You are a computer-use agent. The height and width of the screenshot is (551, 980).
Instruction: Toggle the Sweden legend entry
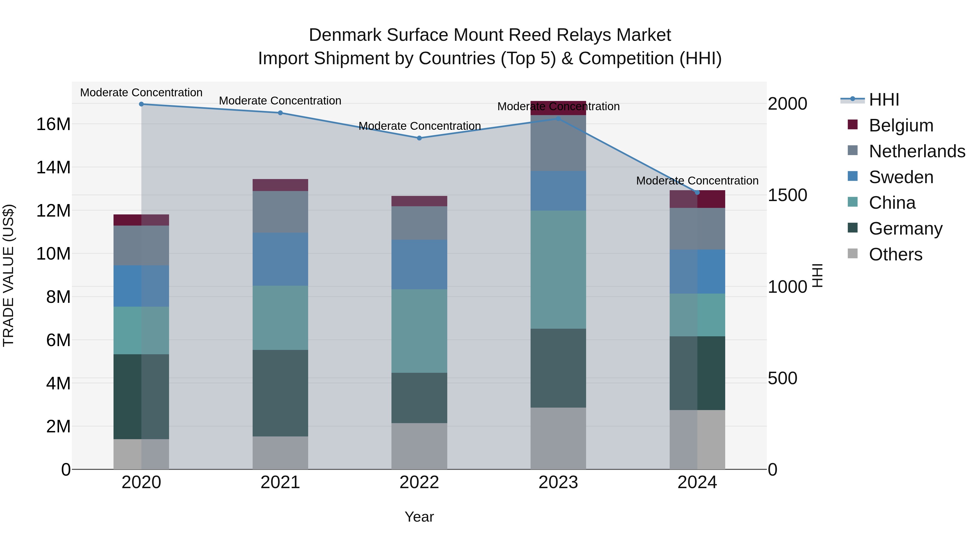pyautogui.click(x=890, y=177)
